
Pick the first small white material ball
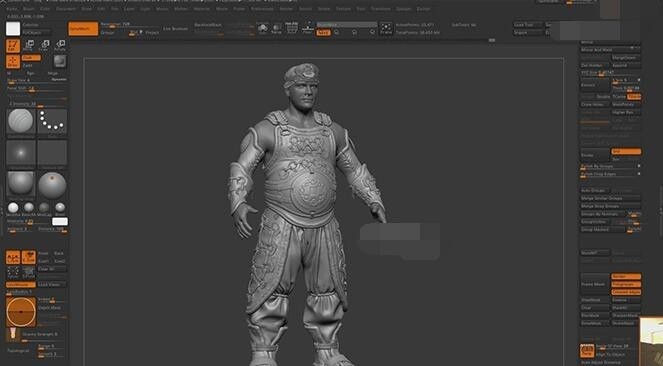13,208
